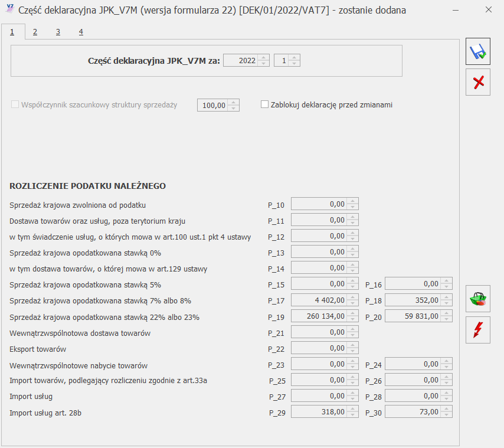Switch to tab 2 of the declaration

coord(35,32)
